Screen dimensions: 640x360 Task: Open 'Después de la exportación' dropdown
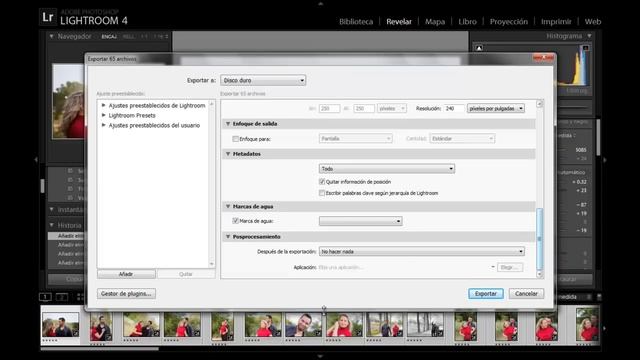(422, 251)
